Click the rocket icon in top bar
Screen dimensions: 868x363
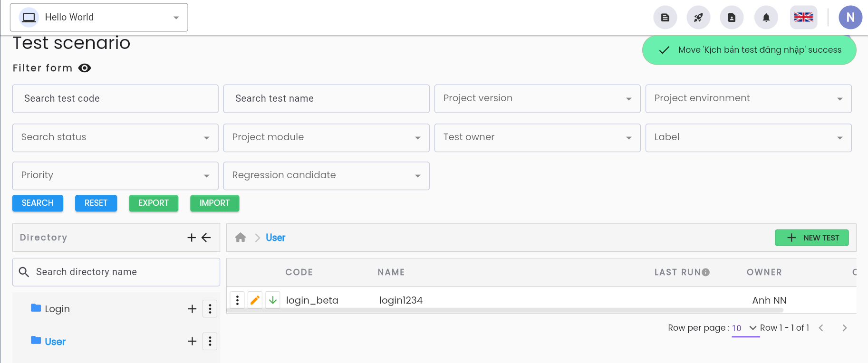coord(698,18)
